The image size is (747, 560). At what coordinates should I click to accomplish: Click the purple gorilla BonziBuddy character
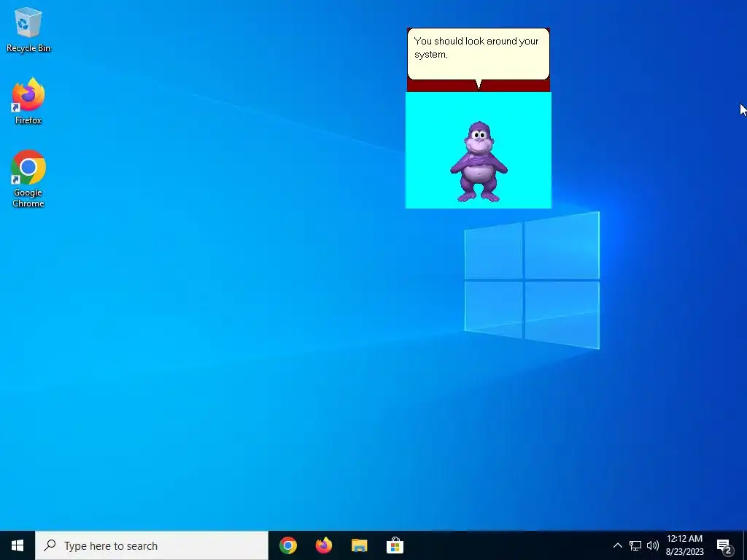(x=479, y=162)
